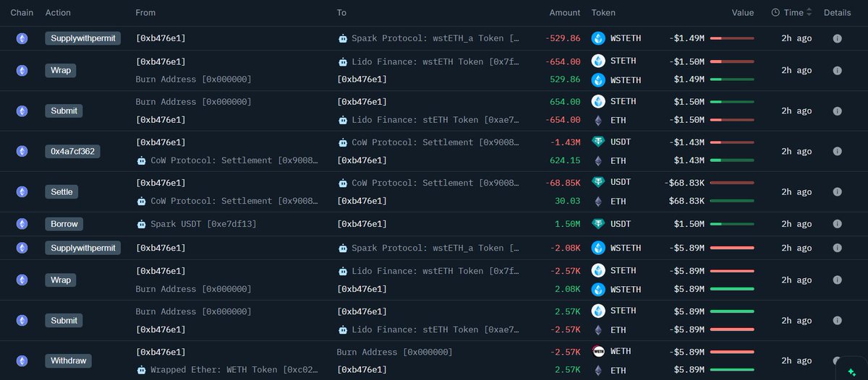Click the Wrap badge in the -2.57K STETH row

[x=61, y=280]
